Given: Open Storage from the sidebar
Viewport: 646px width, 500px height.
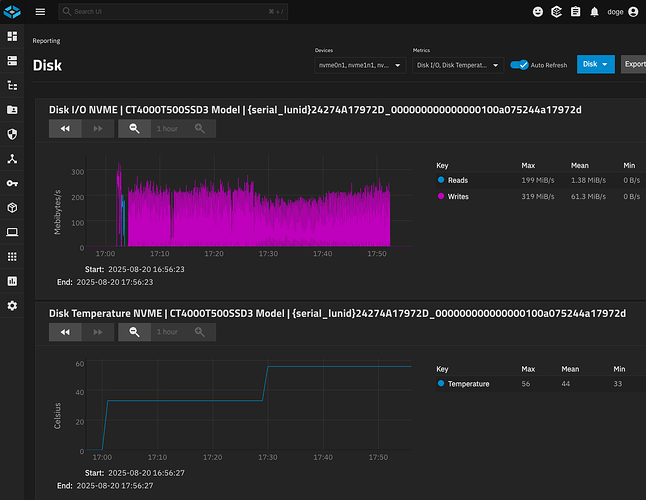Looking at the screenshot, I should 12,61.
